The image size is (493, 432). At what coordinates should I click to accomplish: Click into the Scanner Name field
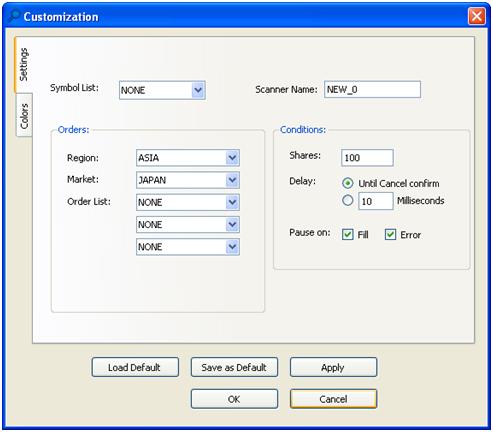pyautogui.click(x=372, y=89)
